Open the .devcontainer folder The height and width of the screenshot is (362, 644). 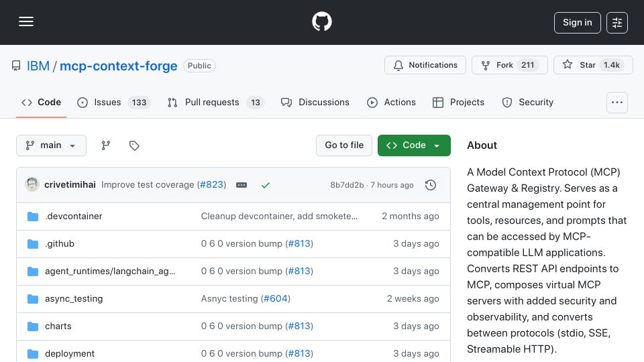point(74,217)
